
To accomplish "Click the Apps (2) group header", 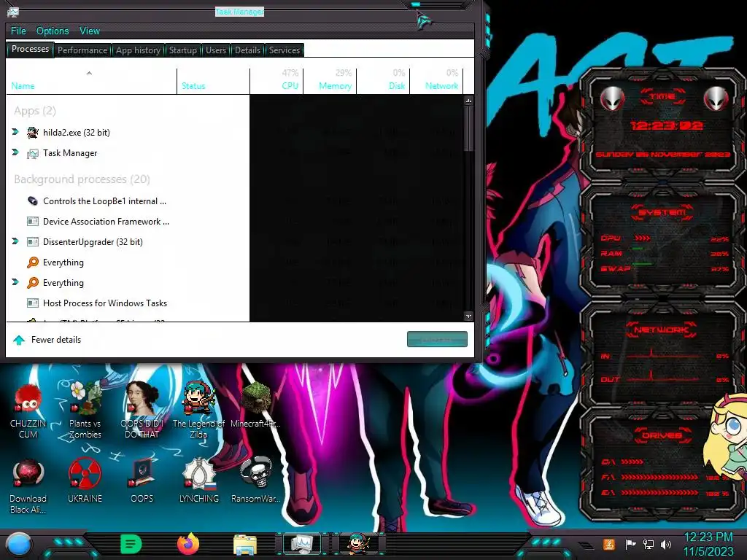I will click(35, 111).
